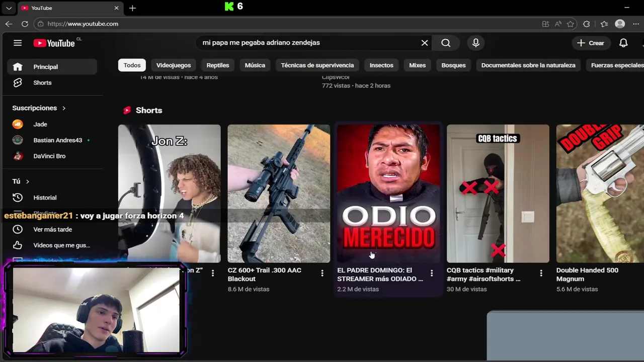Expand the Suscripciones section
Image resolution: width=644 pixels, height=362 pixels.
click(39, 108)
